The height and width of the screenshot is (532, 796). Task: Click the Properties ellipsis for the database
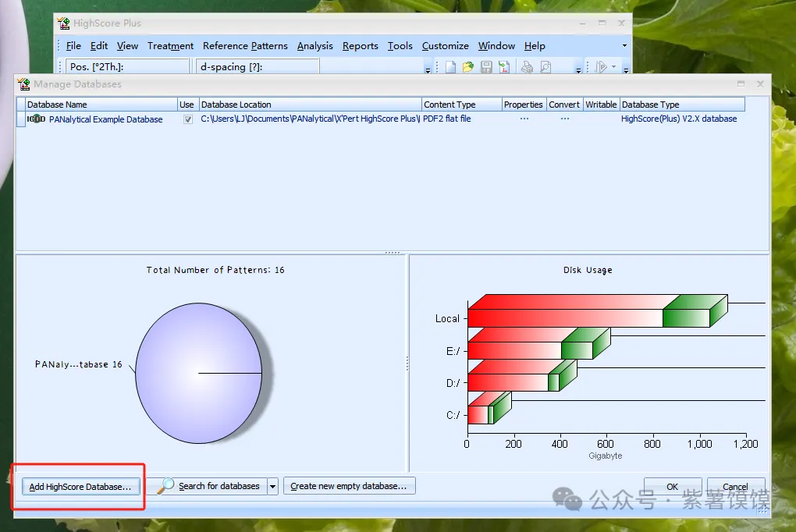coord(524,119)
